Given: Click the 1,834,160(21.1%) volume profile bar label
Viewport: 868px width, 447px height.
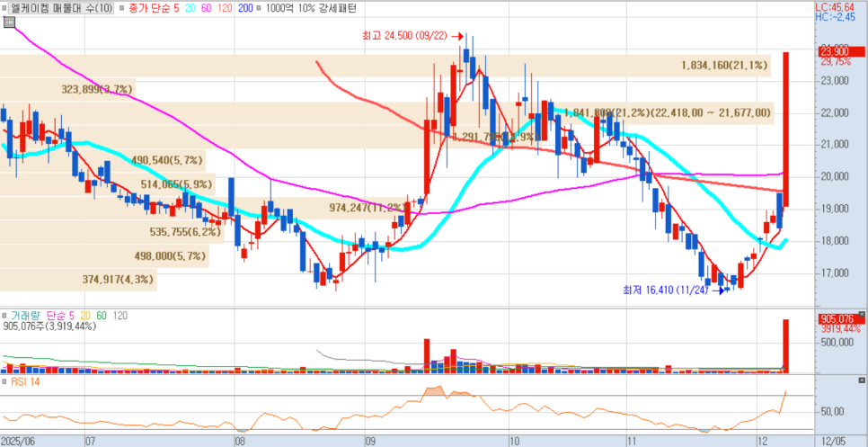Looking at the screenshot, I should coord(724,66).
